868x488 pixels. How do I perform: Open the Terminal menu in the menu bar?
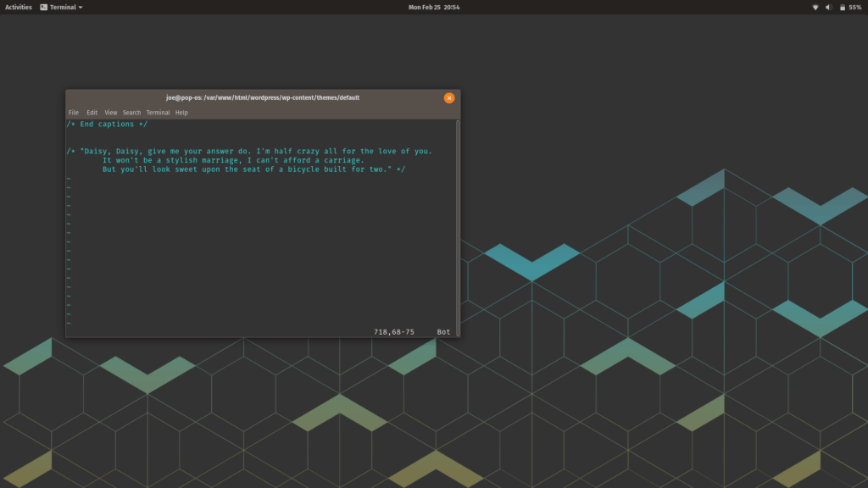pos(157,112)
